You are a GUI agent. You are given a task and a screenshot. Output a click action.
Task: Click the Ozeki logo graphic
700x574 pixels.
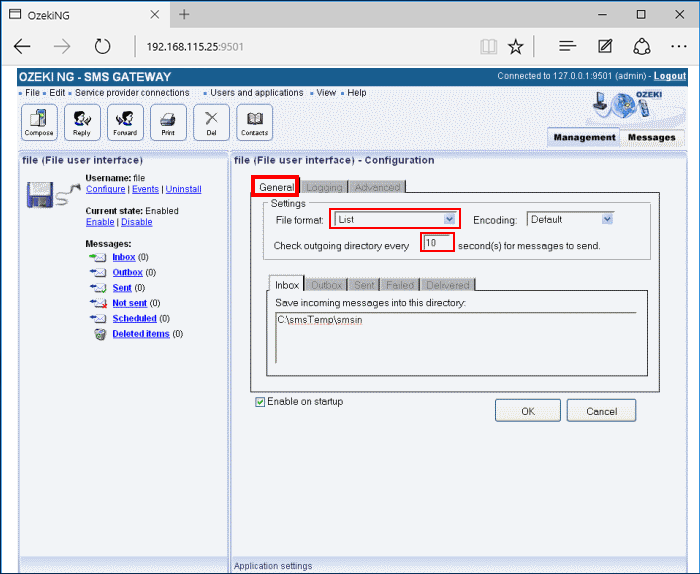click(629, 105)
